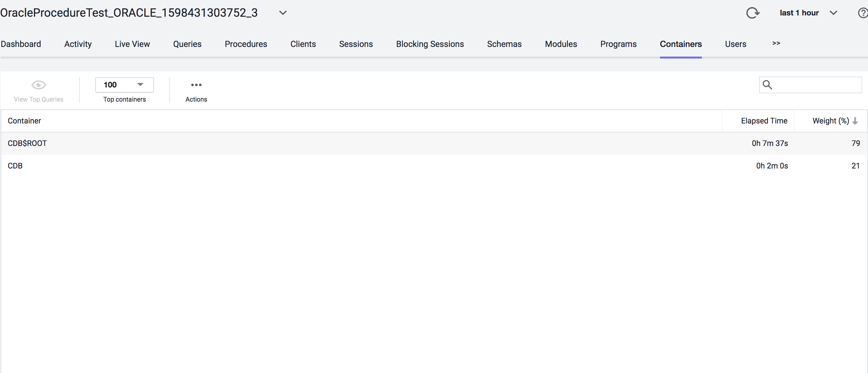Open the Blocking Sessions tab

pyautogui.click(x=430, y=44)
